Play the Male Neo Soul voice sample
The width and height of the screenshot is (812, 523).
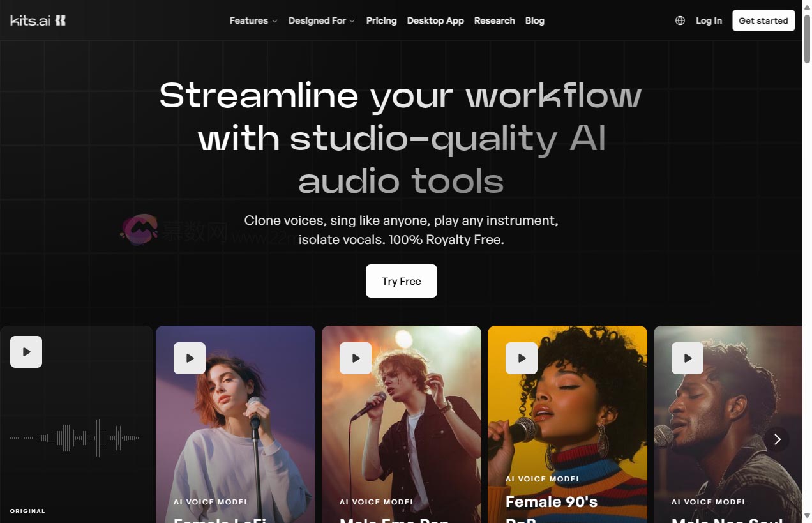(688, 358)
